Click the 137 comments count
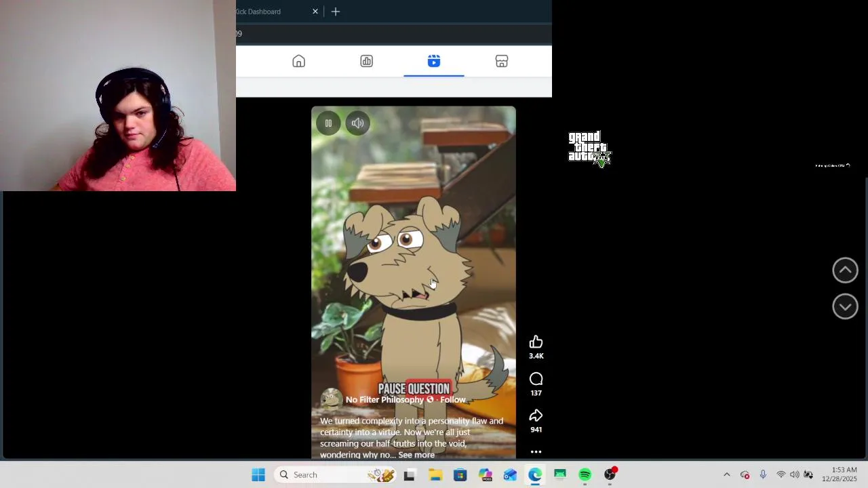This screenshot has width=868, height=488. [x=536, y=393]
